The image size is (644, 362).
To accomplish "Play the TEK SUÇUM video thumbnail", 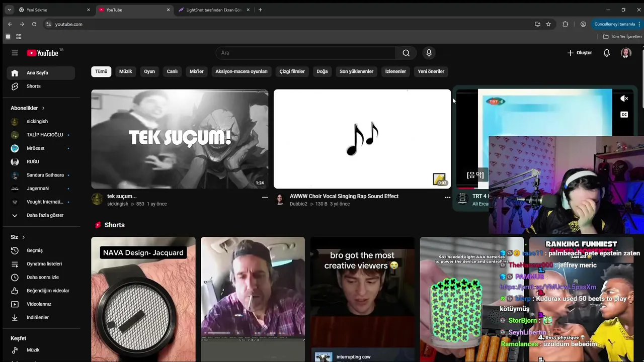I will 180,139.
